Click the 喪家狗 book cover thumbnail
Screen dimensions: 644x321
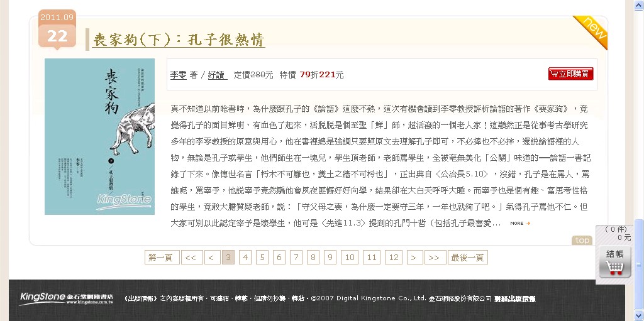pyautogui.click(x=100, y=136)
